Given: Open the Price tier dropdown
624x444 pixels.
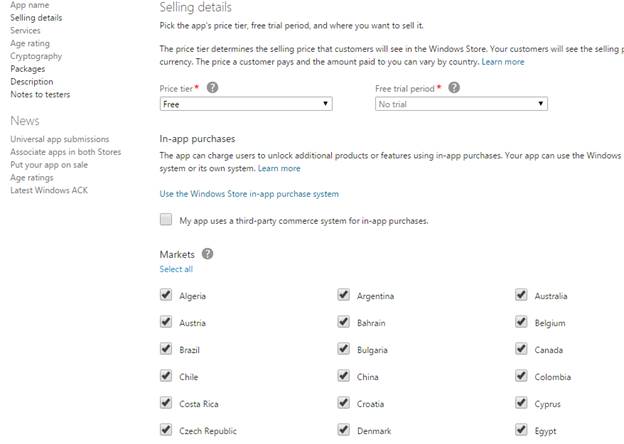Looking at the screenshot, I should [x=245, y=104].
